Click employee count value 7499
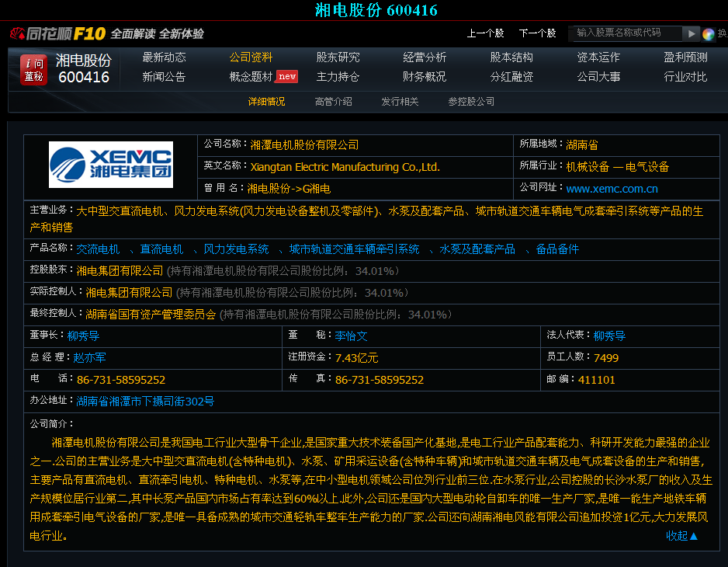The height and width of the screenshot is (567, 728). tap(606, 358)
